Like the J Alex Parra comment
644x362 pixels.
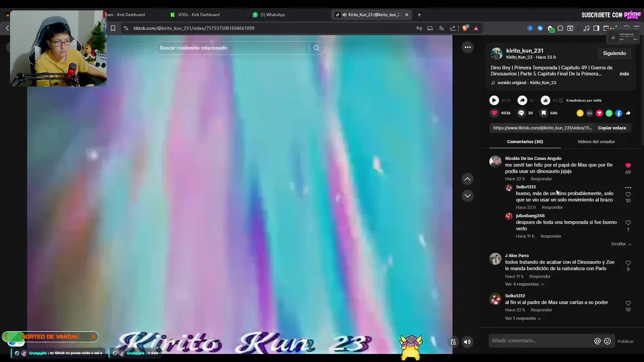628,263
